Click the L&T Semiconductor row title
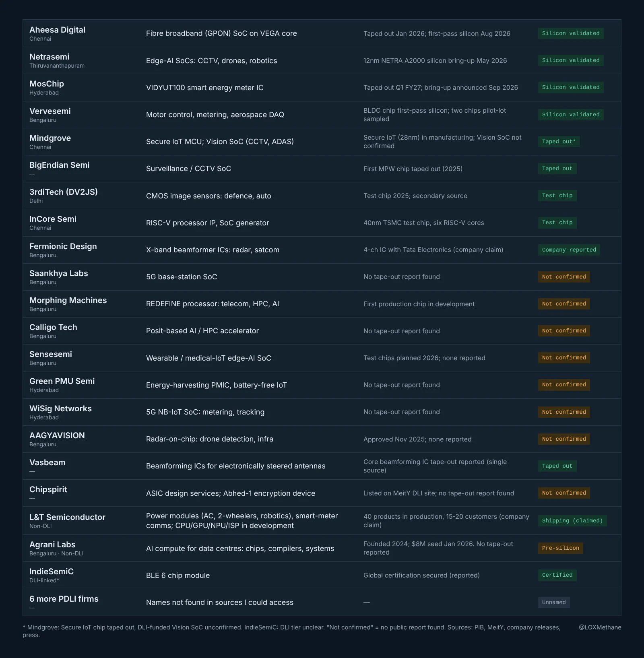Image resolution: width=644 pixels, height=658 pixels. [67, 517]
